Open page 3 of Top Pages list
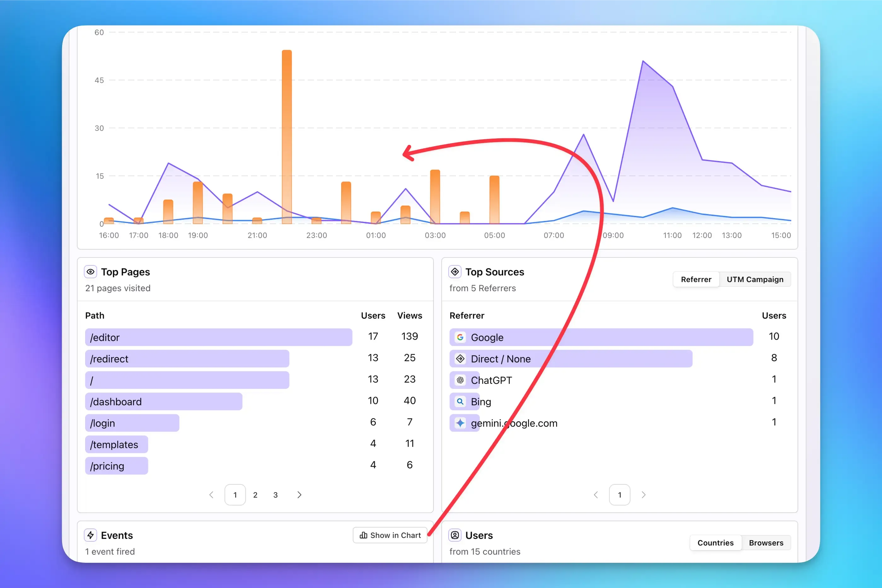 pyautogui.click(x=276, y=495)
